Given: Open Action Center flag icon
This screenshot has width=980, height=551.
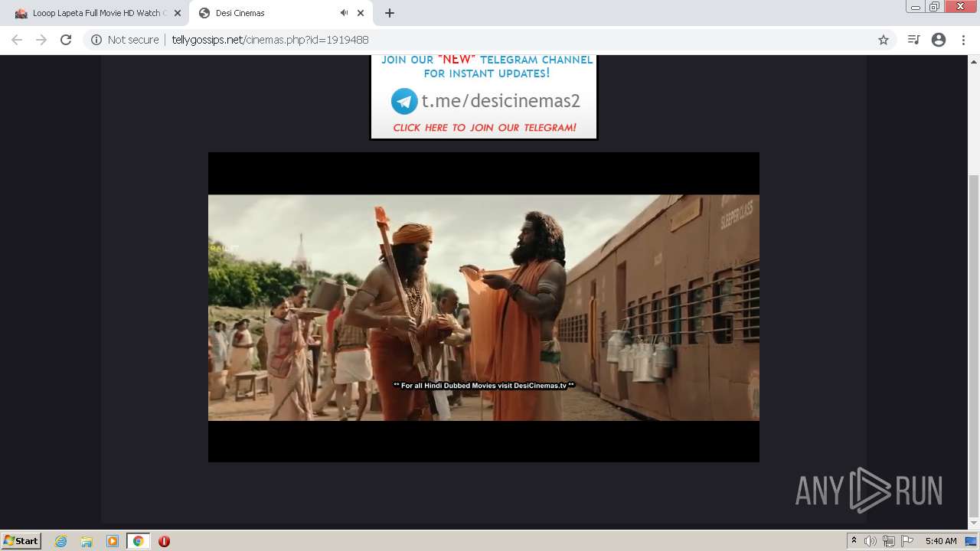Looking at the screenshot, I should pyautogui.click(x=907, y=541).
